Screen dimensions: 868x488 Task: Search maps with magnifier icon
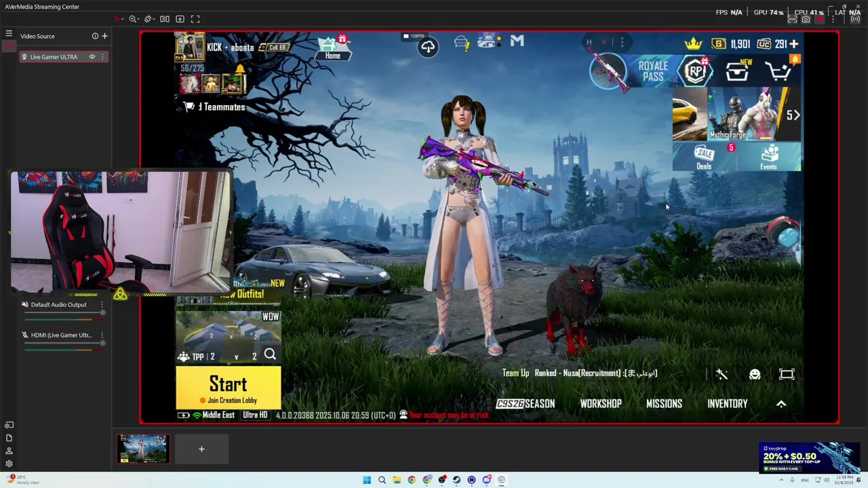[x=270, y=354]
